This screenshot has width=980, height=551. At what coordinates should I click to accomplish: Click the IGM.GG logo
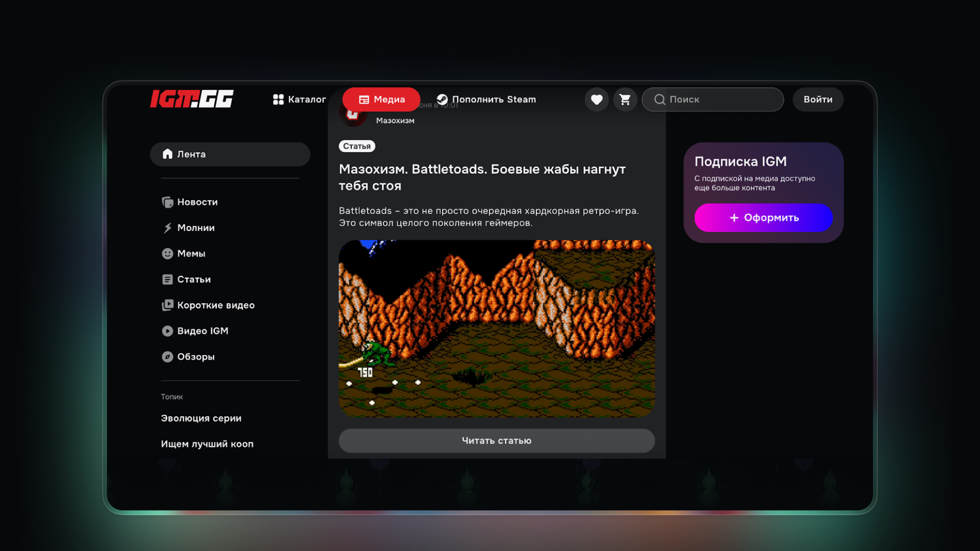(192, 99)
